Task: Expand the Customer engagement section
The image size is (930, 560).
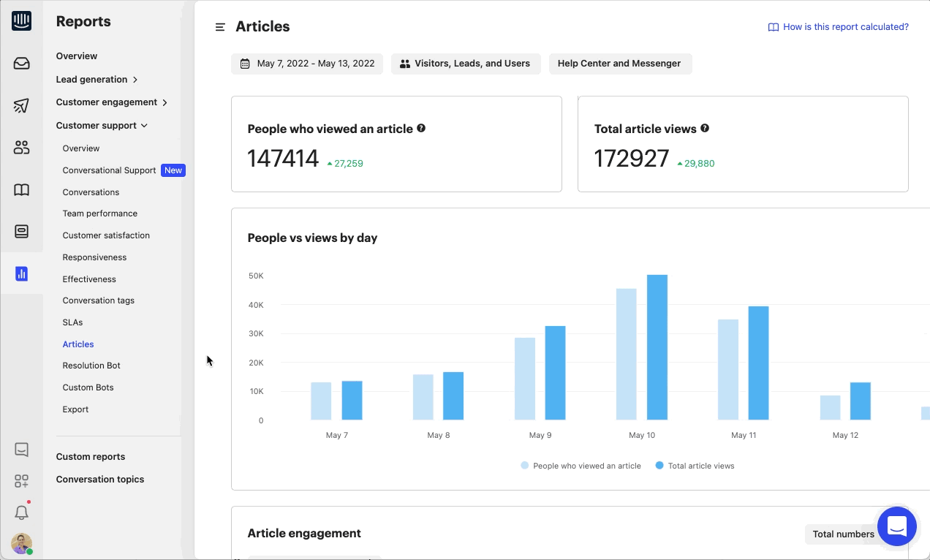Action: pyautogui.click(x=112, y=102)
